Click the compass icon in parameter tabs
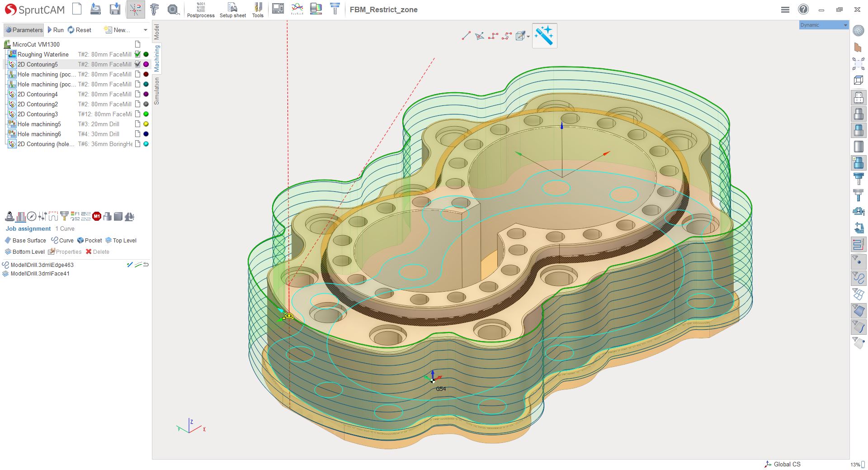 pyautogui.click(x=32, y=217)
